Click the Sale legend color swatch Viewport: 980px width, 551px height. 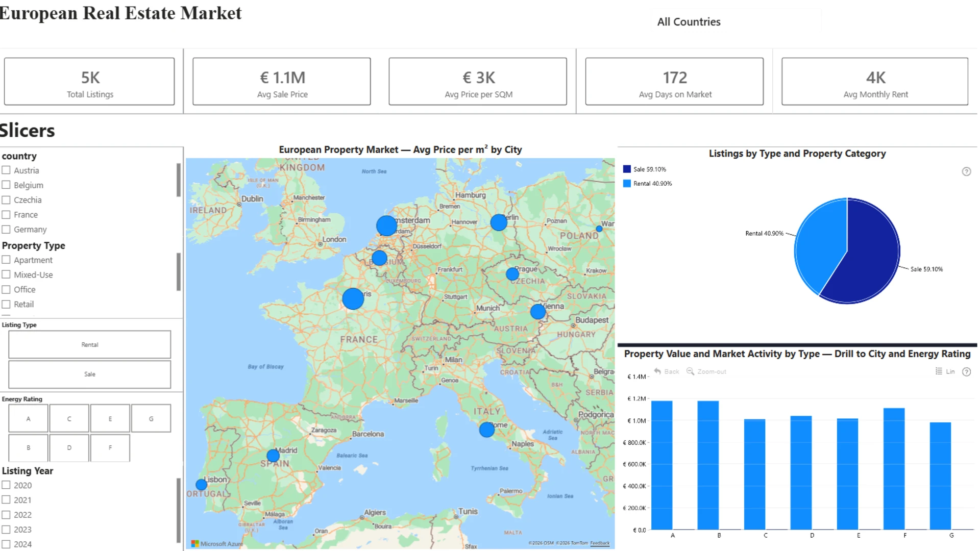coord(627,169)
